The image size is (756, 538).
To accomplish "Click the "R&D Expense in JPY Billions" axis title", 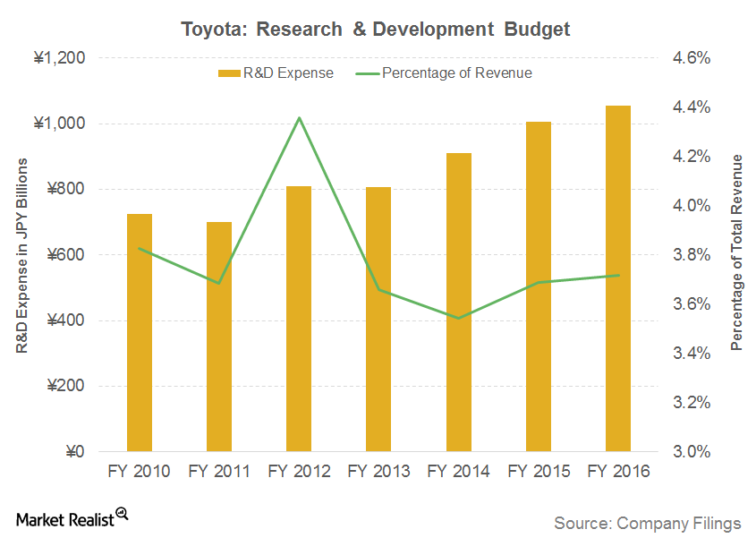I will [x=22, y=255].
